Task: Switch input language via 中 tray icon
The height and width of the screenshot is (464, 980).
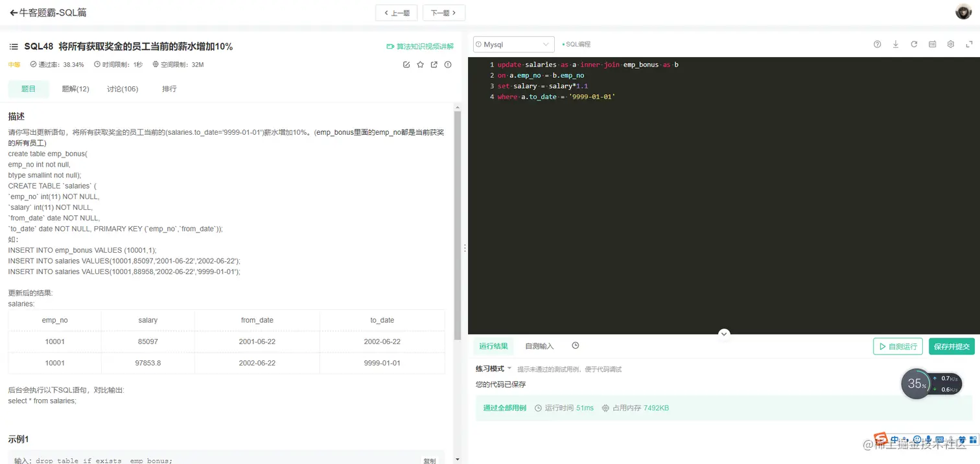Action: pos(894,439)
